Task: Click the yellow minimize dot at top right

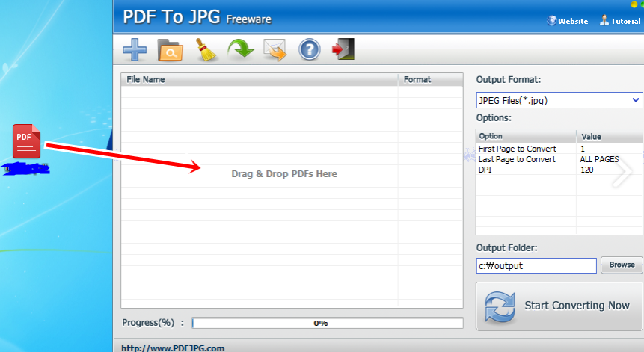Action: (x=634, y=4)
